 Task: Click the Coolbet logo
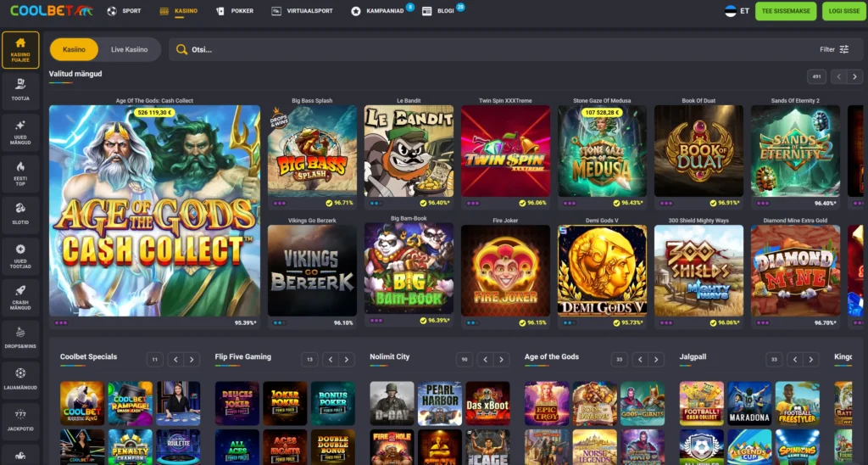pos(52,10)
